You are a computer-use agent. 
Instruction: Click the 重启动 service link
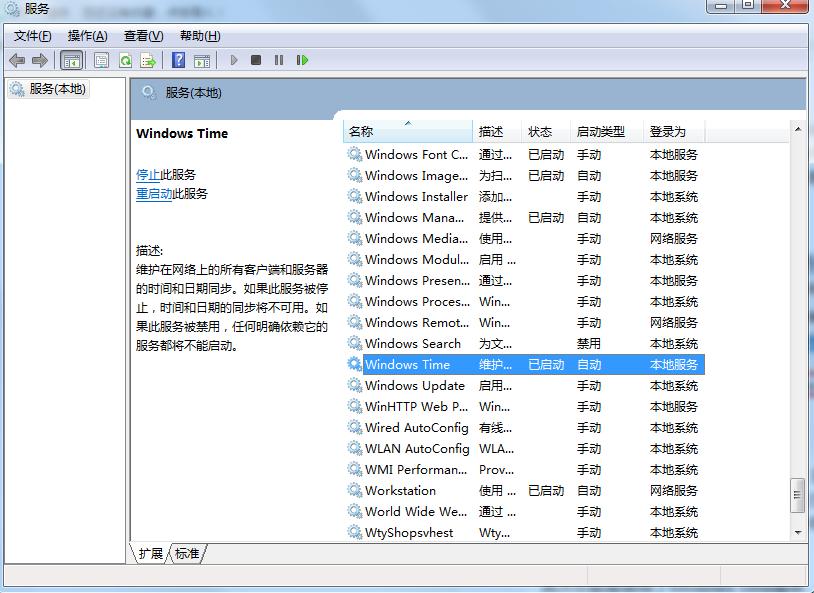154,194
